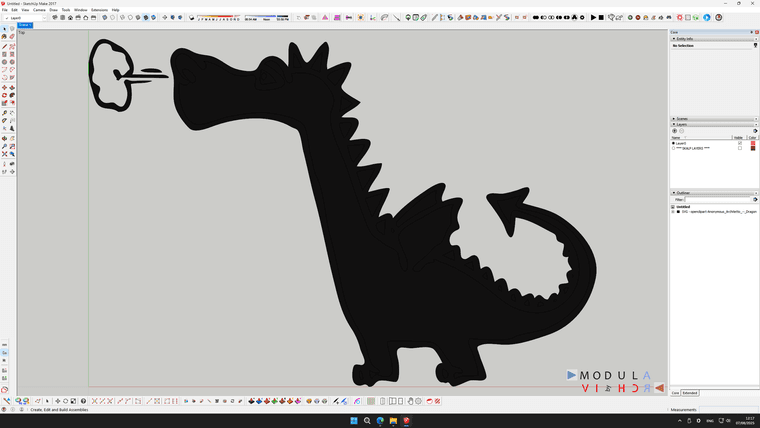Select Shaded With Textures style icon

point(145,17)
